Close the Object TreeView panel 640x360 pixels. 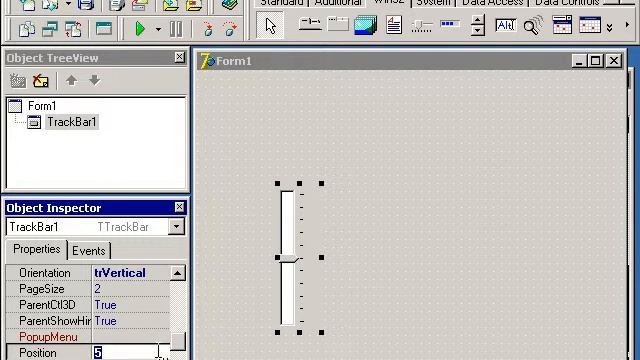pyautogui.click(x=179, y=57)
